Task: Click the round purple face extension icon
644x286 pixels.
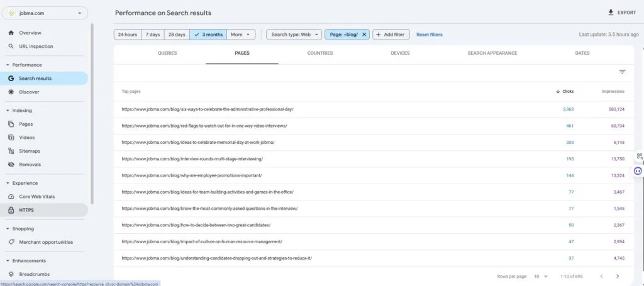Action: (x=638, y=171)
